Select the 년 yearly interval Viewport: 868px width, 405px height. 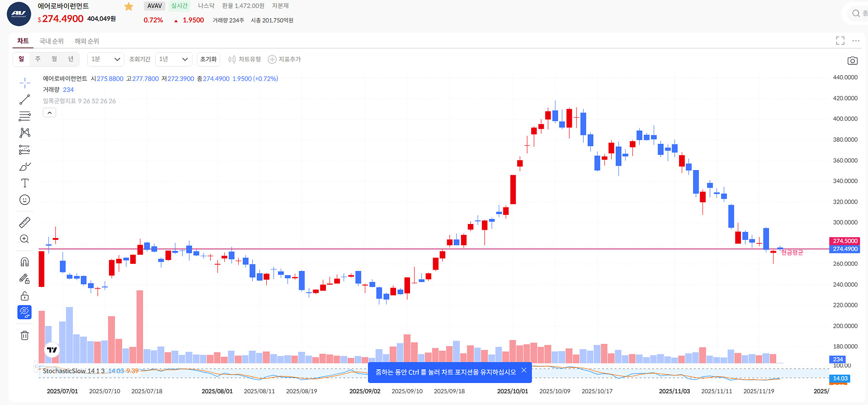pos(71,59)
